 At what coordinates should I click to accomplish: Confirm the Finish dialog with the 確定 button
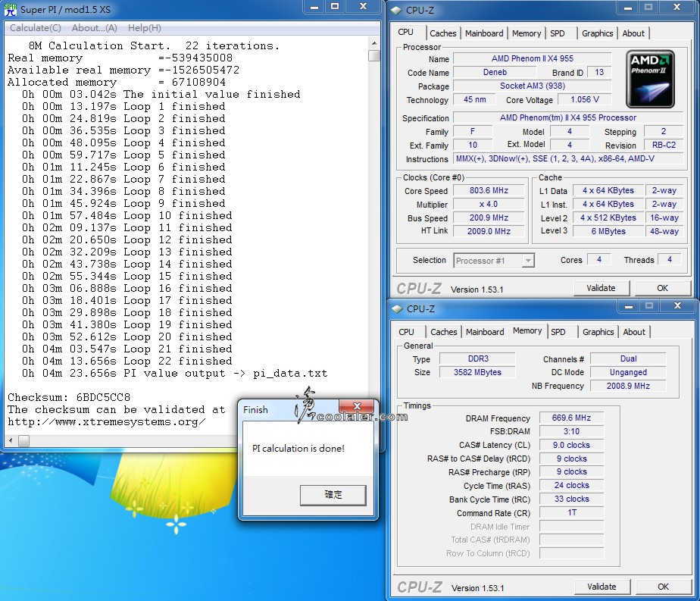(333, 495)
